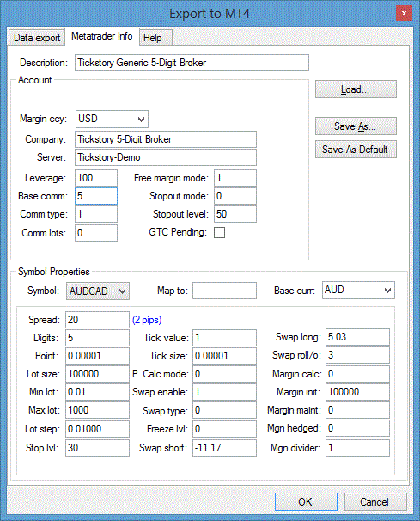The height and width of the screenshot is (521, 420).
Task: Click the Tick value field
Action: (x=224, y=338)
